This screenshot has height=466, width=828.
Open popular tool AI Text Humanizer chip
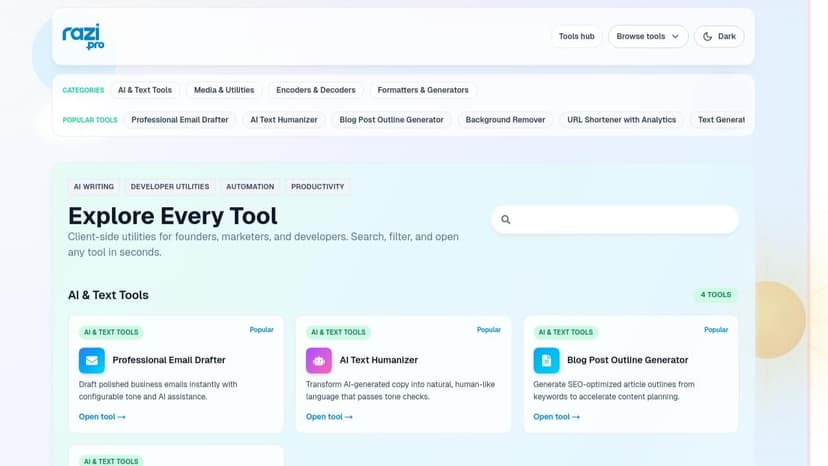point(284,120)
